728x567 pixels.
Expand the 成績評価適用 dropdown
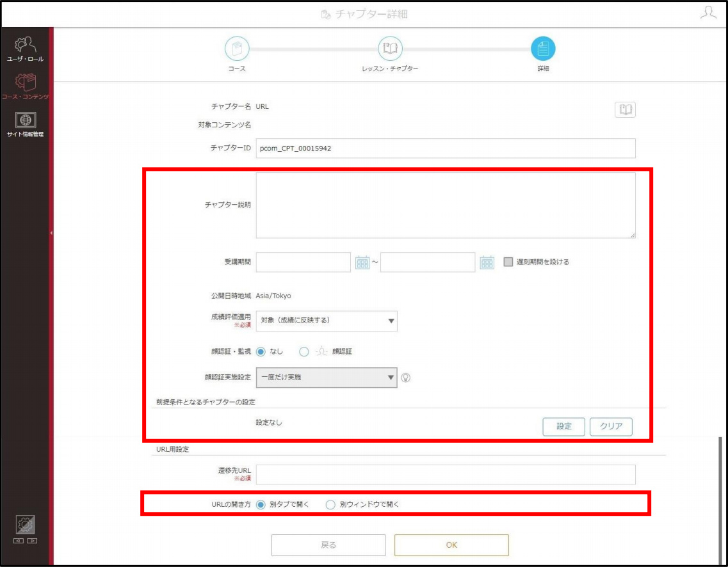coord(327,321)
